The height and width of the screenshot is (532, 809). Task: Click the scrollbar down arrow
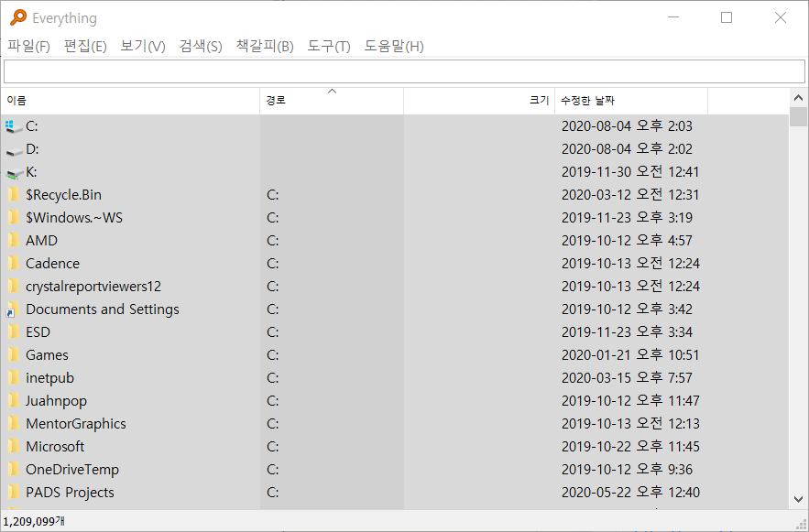point(798,499)
